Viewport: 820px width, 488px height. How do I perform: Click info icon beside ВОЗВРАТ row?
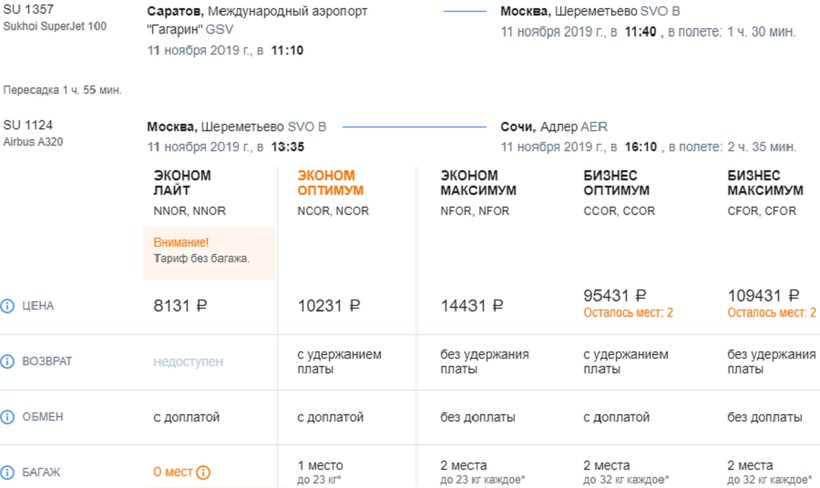[x=8, y=362]
